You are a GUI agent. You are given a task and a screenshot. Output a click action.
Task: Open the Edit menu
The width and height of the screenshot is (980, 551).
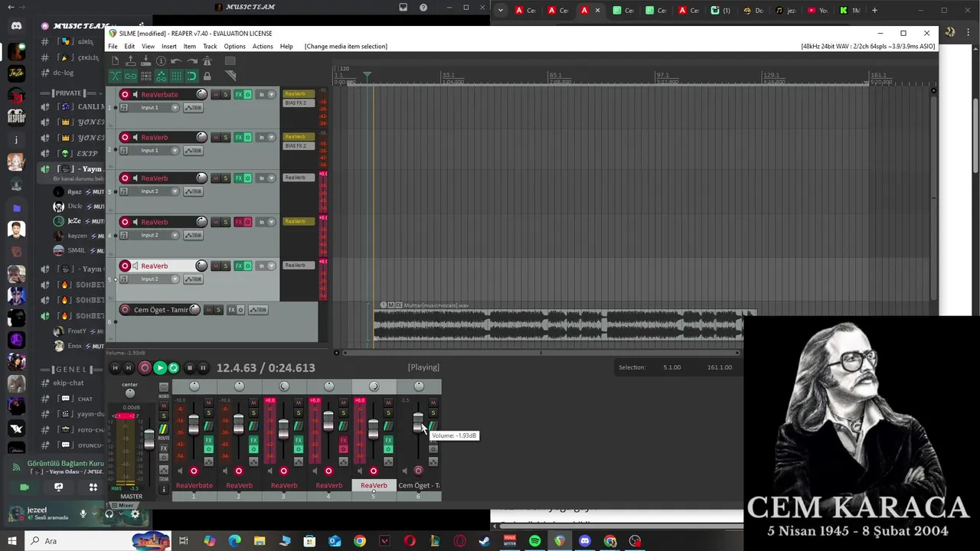click(x=129, y=47)
